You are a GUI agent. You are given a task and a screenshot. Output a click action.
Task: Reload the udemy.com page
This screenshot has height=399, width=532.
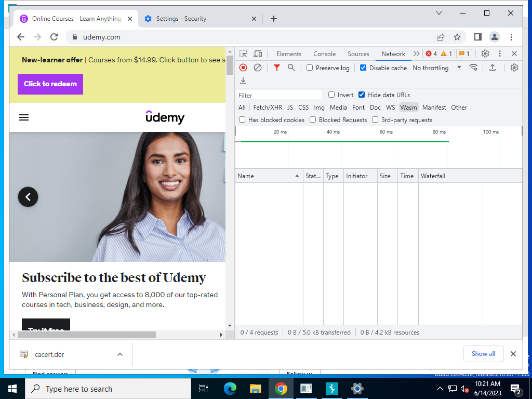point(54,37)
